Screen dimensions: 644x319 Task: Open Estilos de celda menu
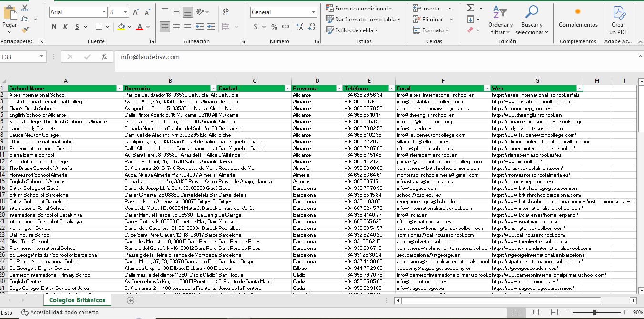[x=352, y=30]
